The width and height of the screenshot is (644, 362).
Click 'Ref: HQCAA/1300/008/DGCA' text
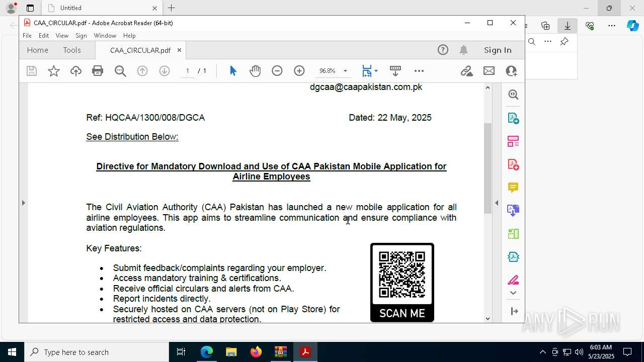tap(145, 118)
